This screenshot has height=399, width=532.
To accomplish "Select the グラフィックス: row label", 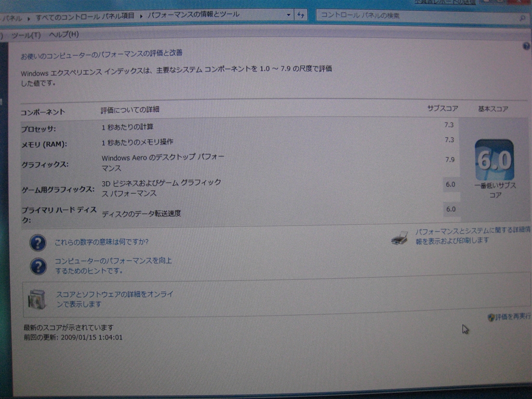I will point(45,165).
